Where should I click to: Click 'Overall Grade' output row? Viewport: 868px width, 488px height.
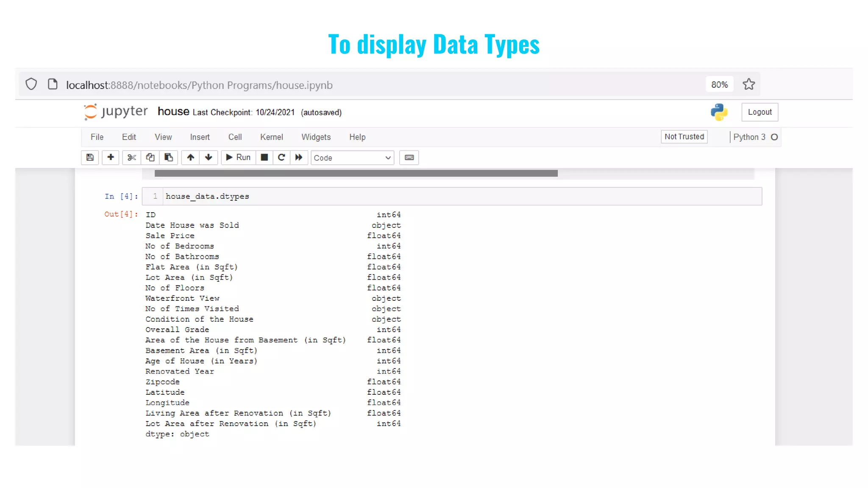[x=273, y=330]
